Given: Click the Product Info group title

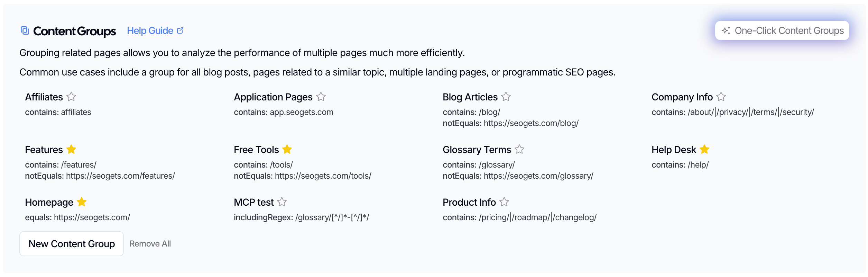Looking at the screenshot, I should pyautogui.click(x=469, y=203).
